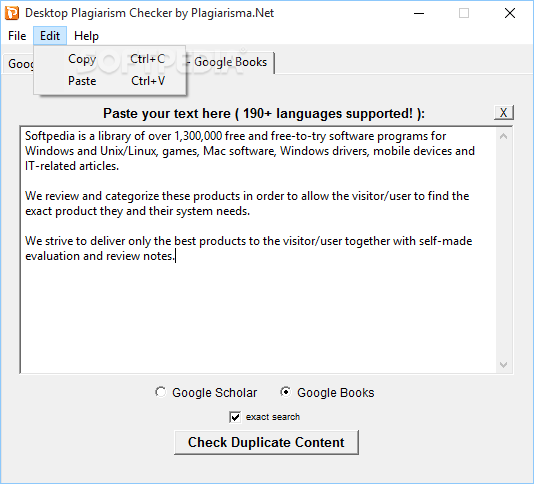
Task: Click the line starting 'Softpedia is a library'
Action: pos(235,136)
